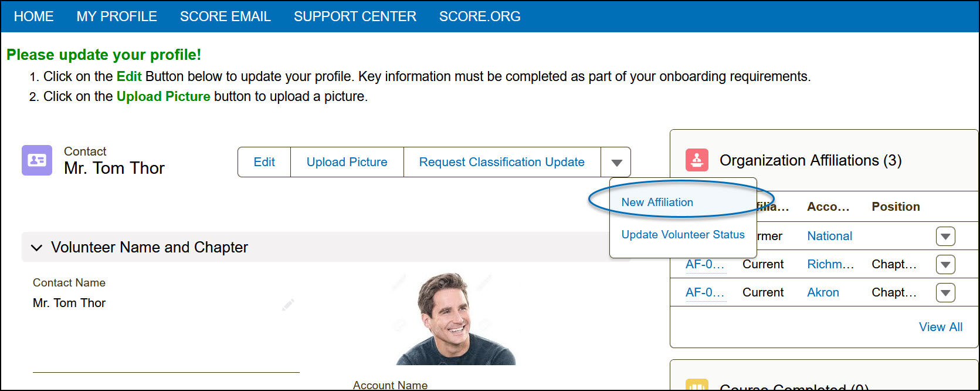980x391 pixels.
Task: Open the MY PROFILE tab
Action: [116, 16]
